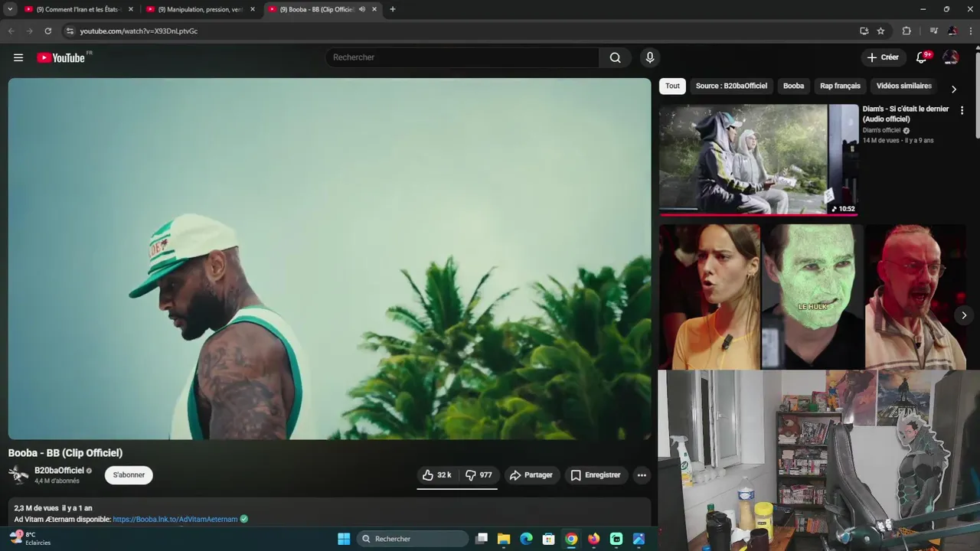Open Diam's 'Si c'était le dernier' thumbnail

759,160
